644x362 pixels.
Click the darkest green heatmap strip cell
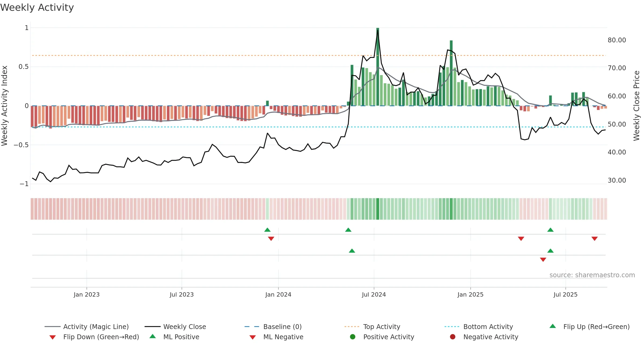coord(378,209)
